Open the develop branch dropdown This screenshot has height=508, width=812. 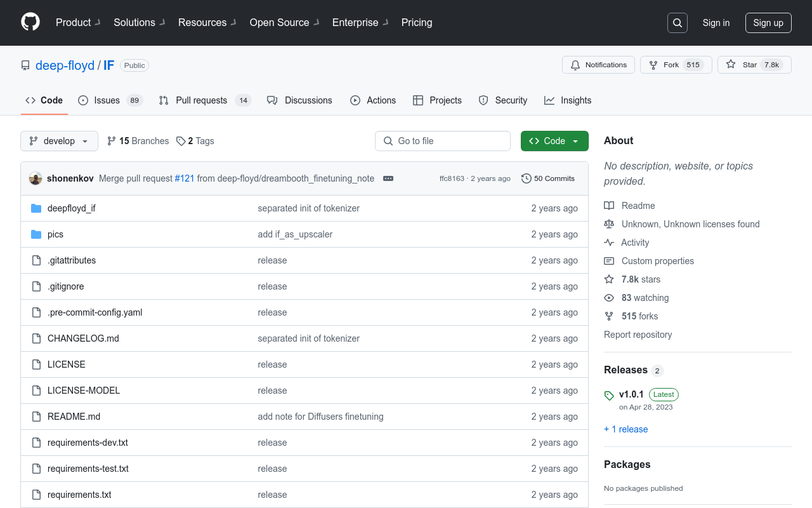[x=59, y=141]
